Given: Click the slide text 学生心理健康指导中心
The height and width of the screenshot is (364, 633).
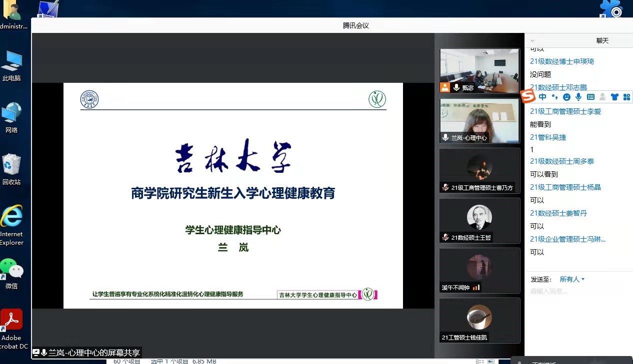Looking at the screenshot, I should pyautogui.click(x=233, y=230).
